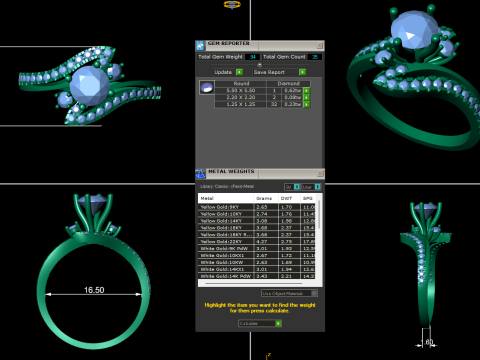Viewport: 480px width, 360px height.
Task: Select the Yellow Gold:14KY row
Action: click(257, 221)
